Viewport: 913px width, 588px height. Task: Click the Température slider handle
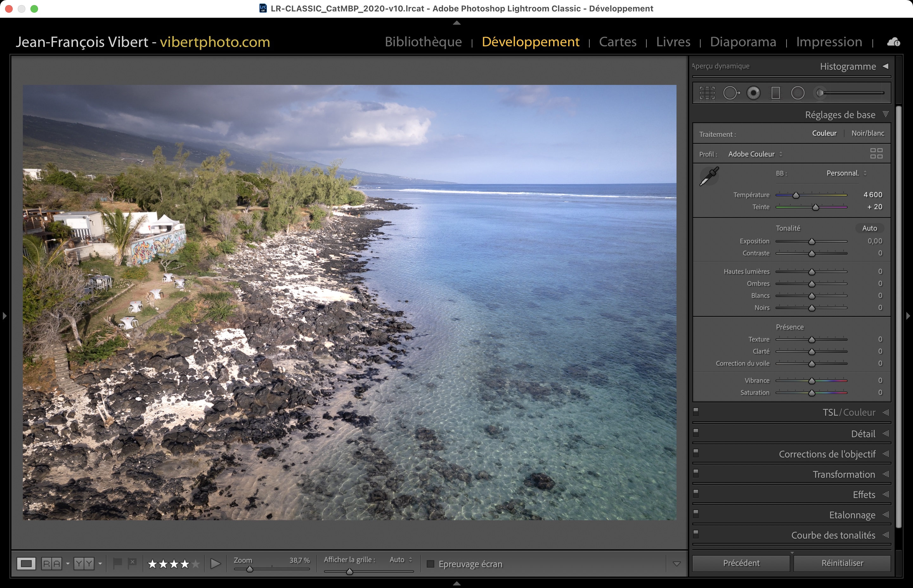coord(796,195)
